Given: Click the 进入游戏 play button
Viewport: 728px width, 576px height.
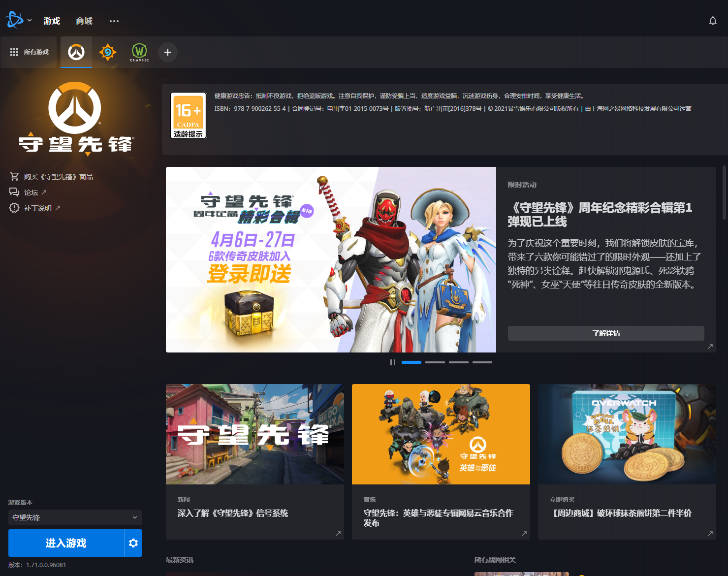Looking at the screenshot, I should click(x=66, y=543).
